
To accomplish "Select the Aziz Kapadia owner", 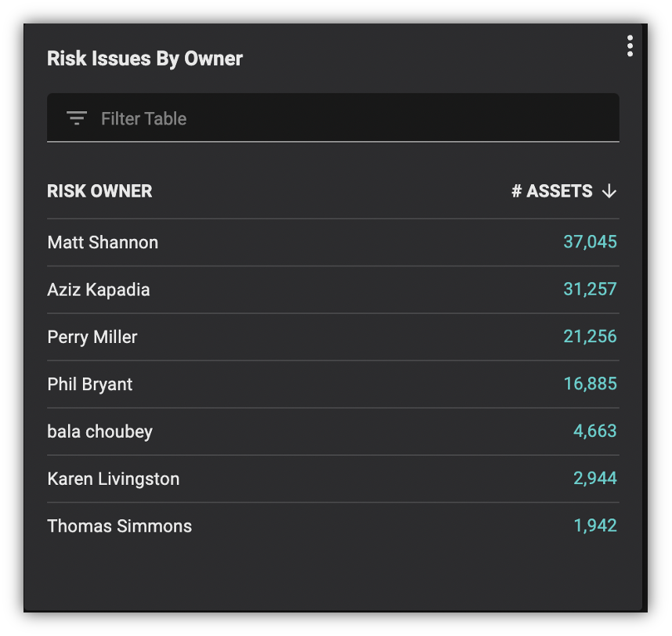I will [x=99, y=290].
